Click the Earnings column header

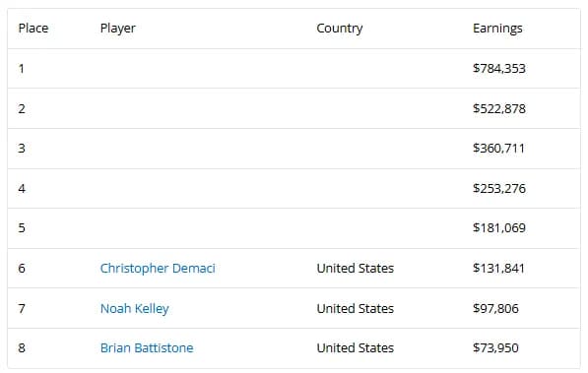(x=497, y=29)
